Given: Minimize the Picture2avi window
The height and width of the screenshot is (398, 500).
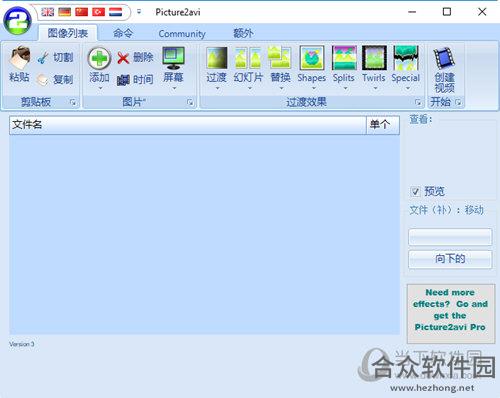Looking at the screenshot, I should point(412,12).
